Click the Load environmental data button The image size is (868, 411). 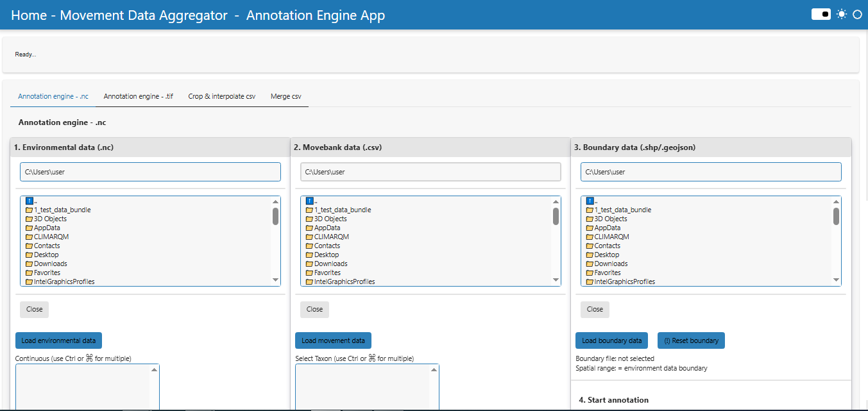tap(59, 340)
